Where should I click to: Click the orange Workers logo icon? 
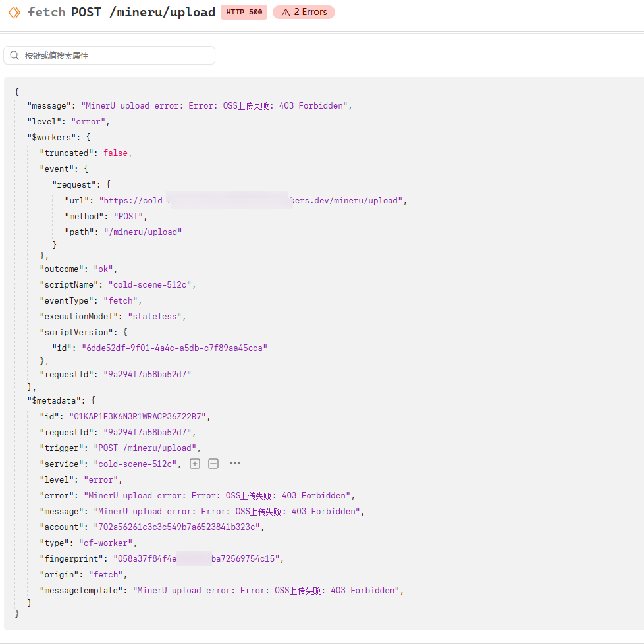coord(14,13)
